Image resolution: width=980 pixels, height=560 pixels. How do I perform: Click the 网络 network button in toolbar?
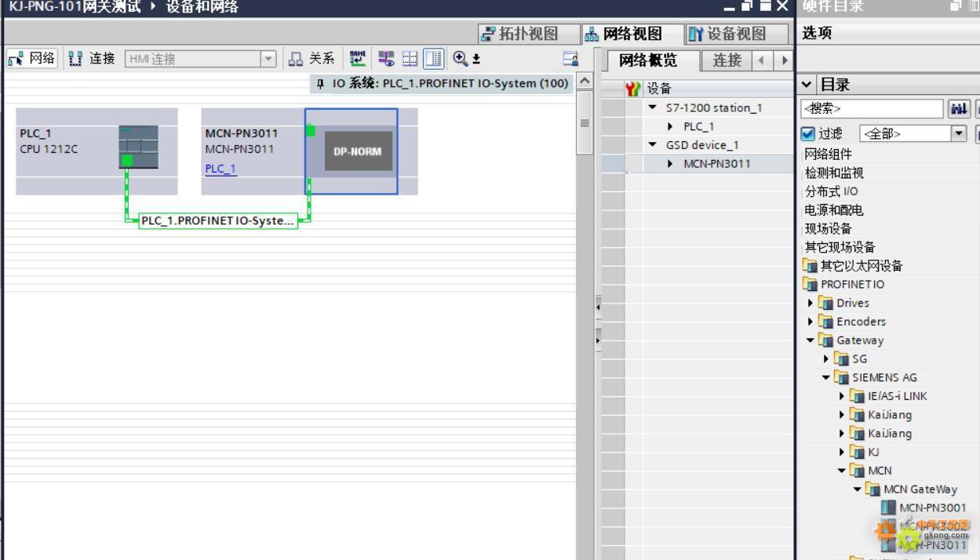pos(32,59)
